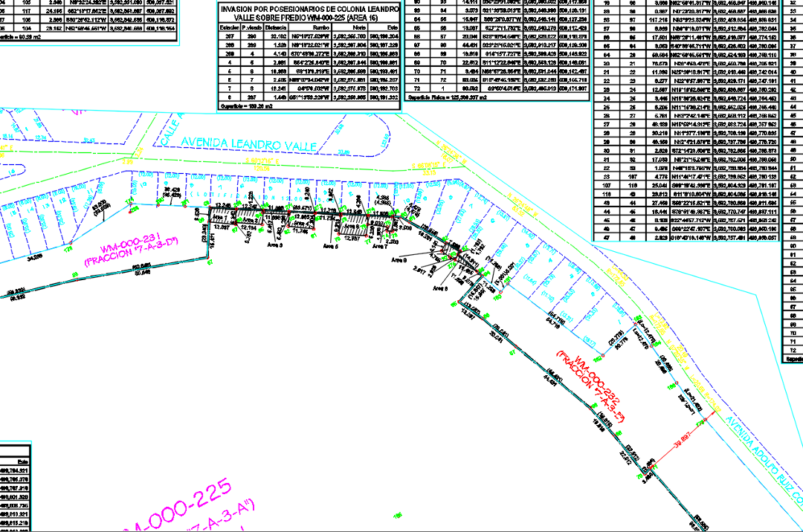Click the INVASION POR POSESIONARIOS table title

(309, 13)
